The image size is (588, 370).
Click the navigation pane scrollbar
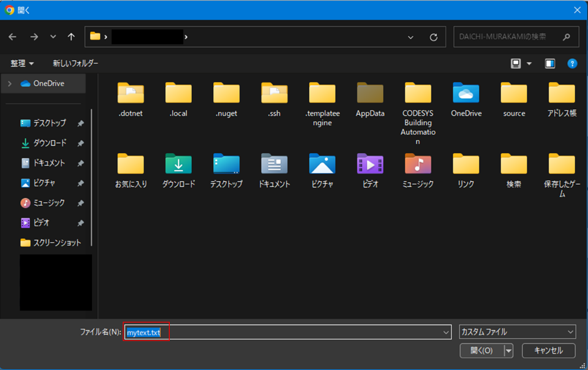click(91, 178)
